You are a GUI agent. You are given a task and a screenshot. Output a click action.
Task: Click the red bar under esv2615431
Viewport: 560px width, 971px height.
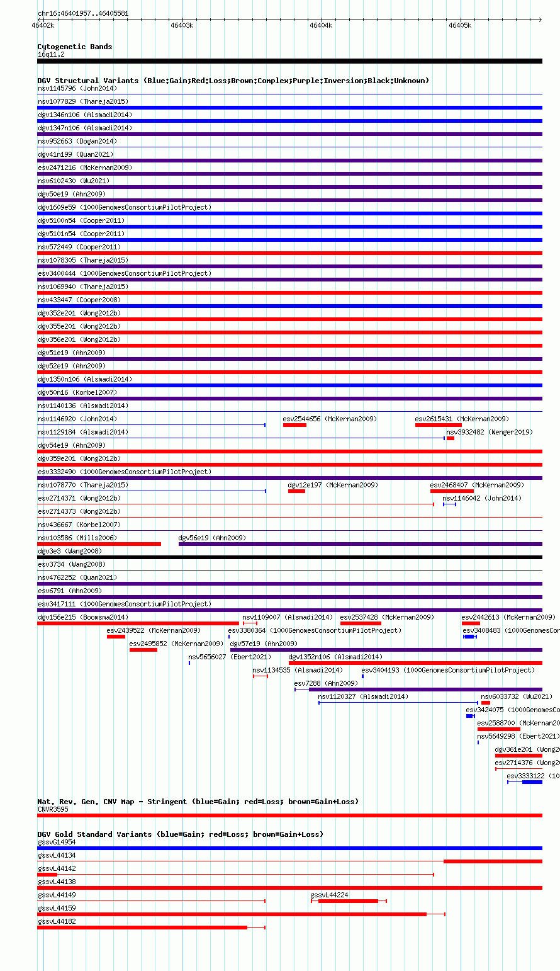pos(438,425)
